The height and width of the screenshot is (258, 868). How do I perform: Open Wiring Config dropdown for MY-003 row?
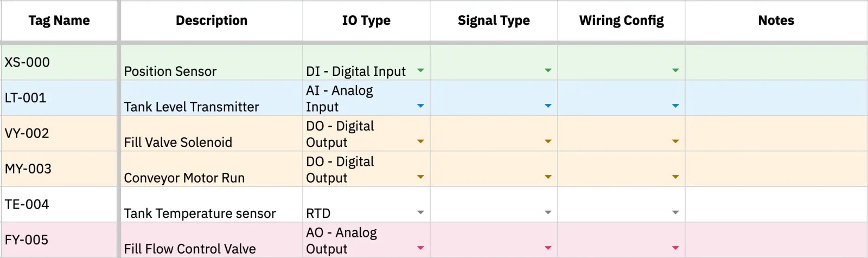point(675,177)
